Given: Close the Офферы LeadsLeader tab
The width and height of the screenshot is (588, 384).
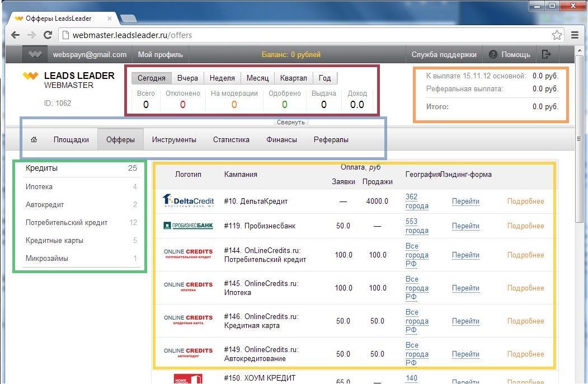Looking at the screenshot, I should (x=110, y=18).
